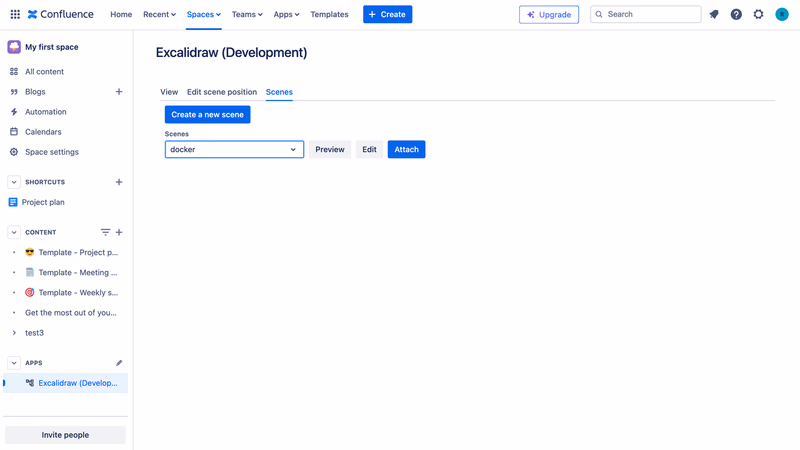Open Template - Weekly status page

point(78,292)
